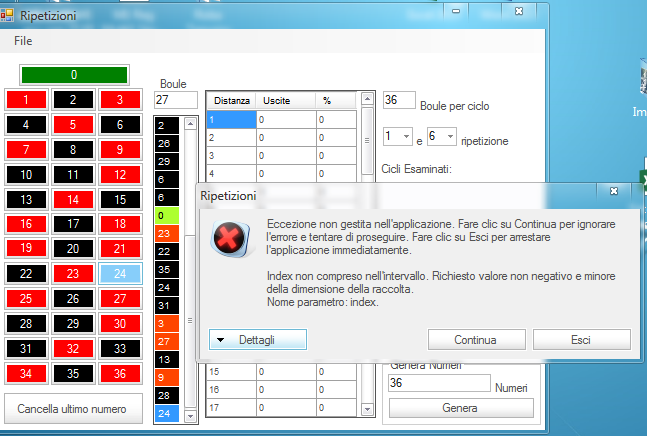
Task: Click highlighted number 24 on the grid
Action: point(121,273)
